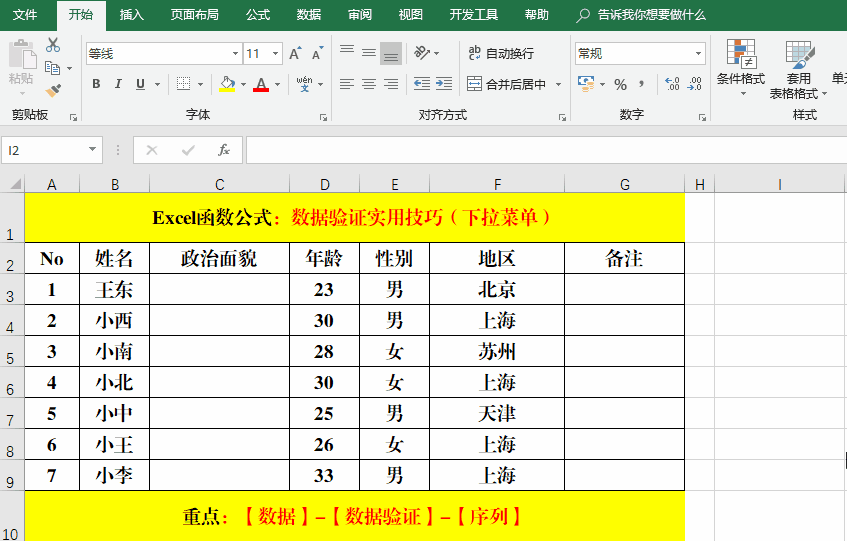Viewport: 847px width, 541px height.
Task: Click the accounting number format icon
Action: (586, 84)
